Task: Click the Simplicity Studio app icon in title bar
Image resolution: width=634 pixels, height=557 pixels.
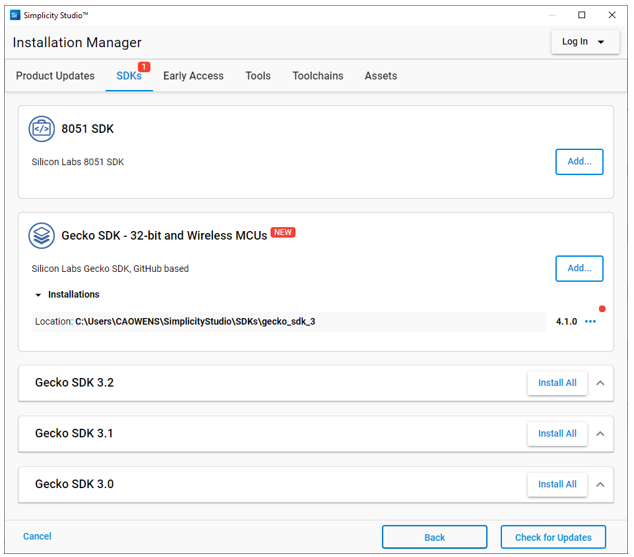Action: 14,15
